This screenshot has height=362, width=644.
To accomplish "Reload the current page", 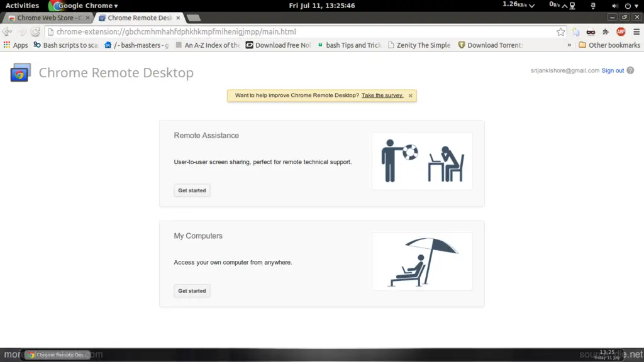I will click(x=35, y=31).
